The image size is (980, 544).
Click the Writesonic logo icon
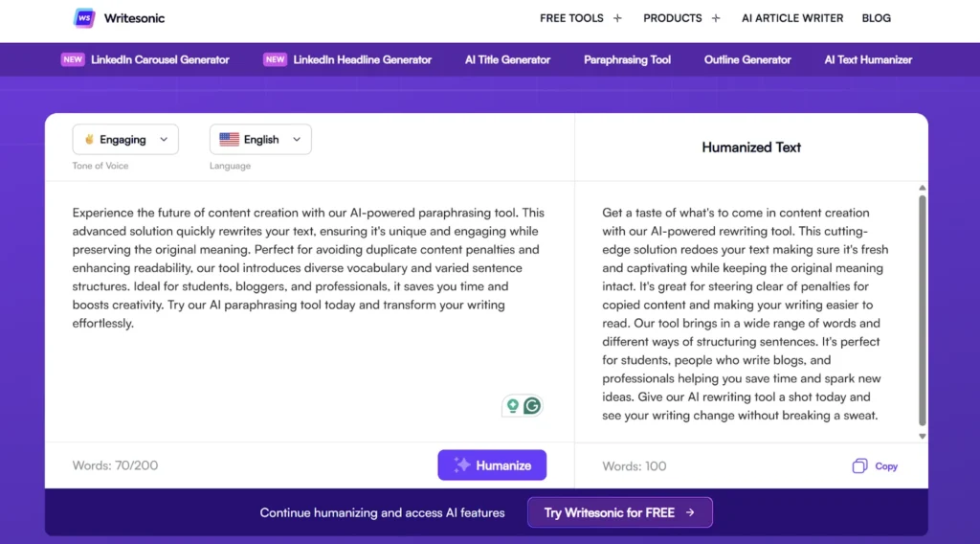(84, 18)
